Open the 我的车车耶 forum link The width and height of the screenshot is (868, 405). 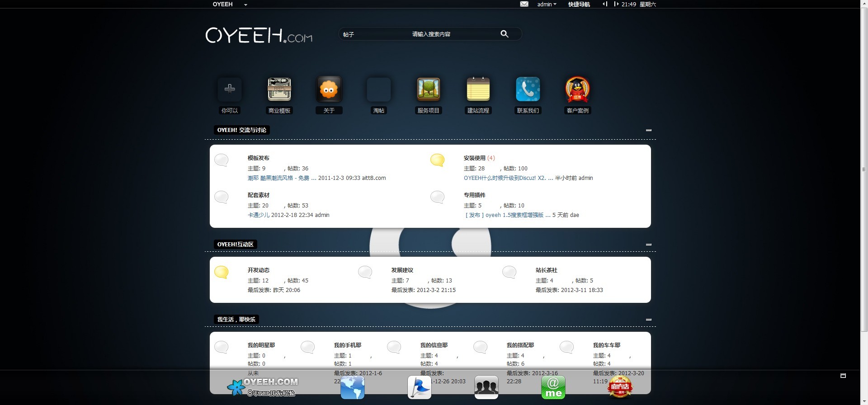pyautogui.click(x=607, y=345)
